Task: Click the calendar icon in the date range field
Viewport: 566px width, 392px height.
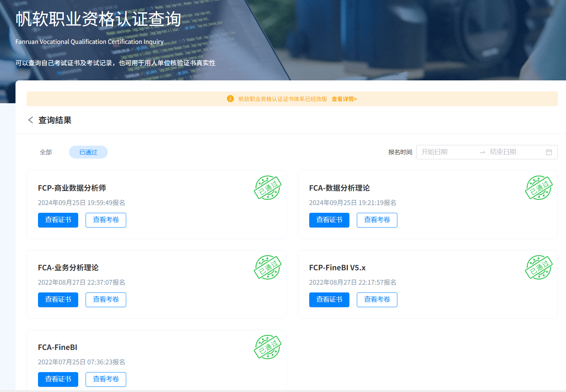Action: click(549, 152)
